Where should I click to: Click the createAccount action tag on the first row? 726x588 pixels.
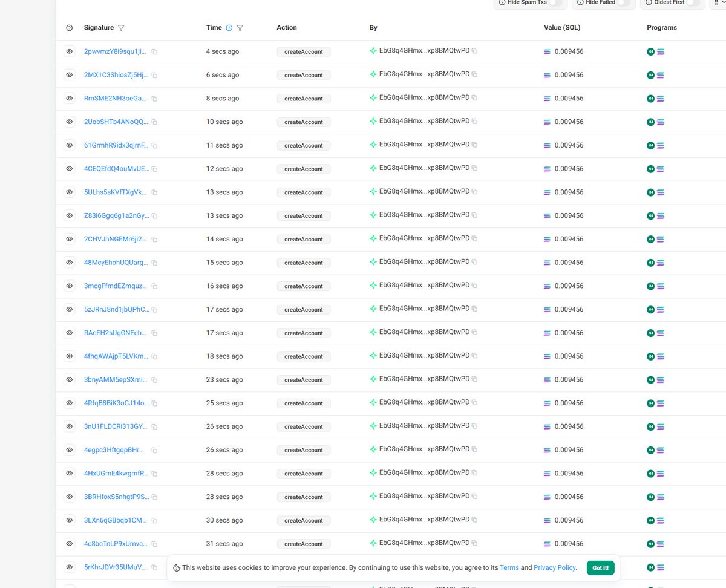(x=303, y=51)
